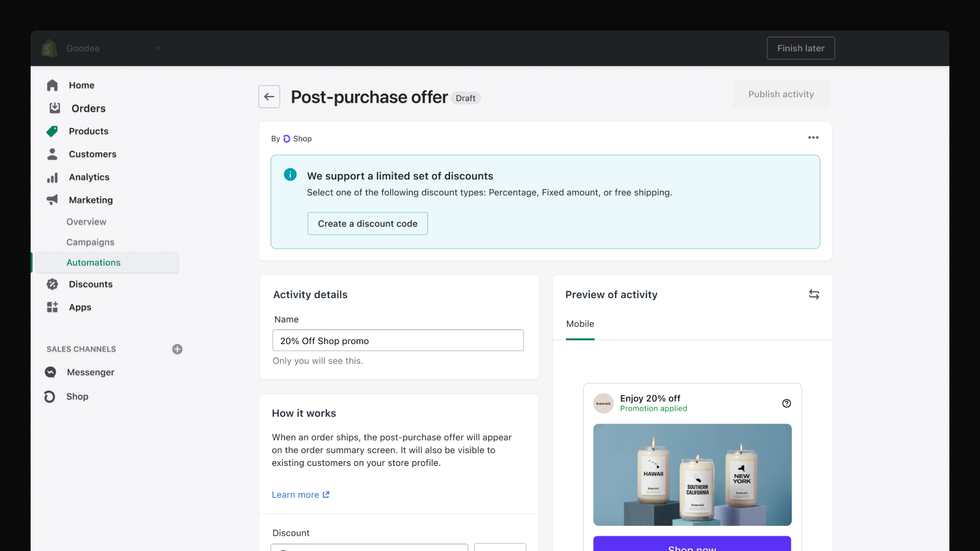Select the Mobile preview tab

click(x=580, y=324)
